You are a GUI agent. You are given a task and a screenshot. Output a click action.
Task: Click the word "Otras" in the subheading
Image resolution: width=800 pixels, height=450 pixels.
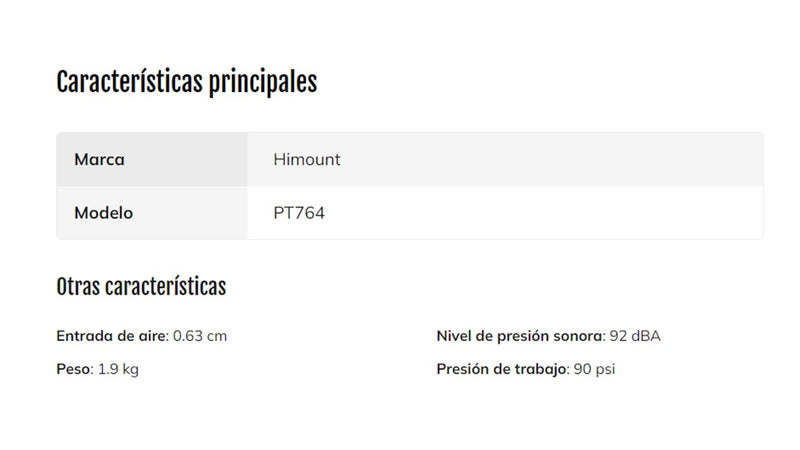click(x=79, y=288)
